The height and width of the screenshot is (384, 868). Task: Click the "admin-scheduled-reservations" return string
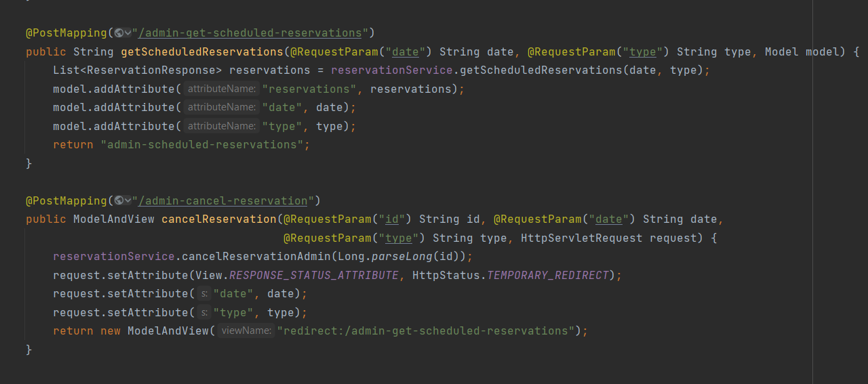201,145
